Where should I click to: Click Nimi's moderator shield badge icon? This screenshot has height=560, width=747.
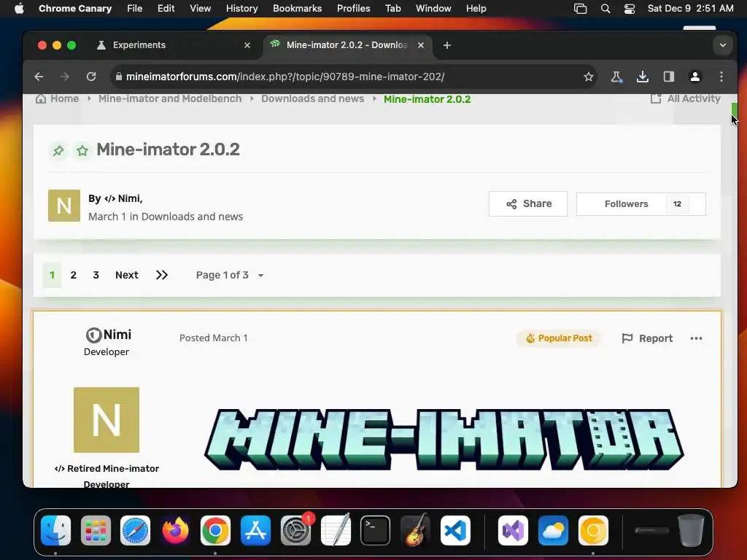pos(93,335)
